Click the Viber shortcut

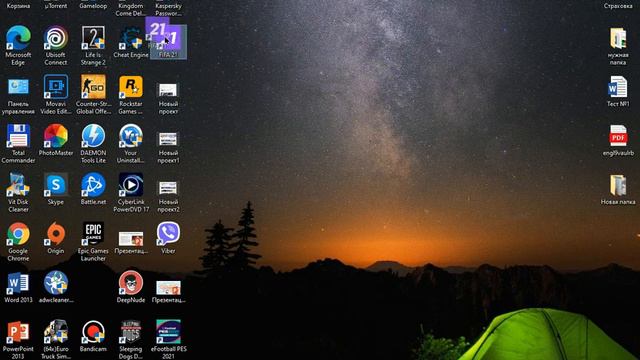[168, 238]
